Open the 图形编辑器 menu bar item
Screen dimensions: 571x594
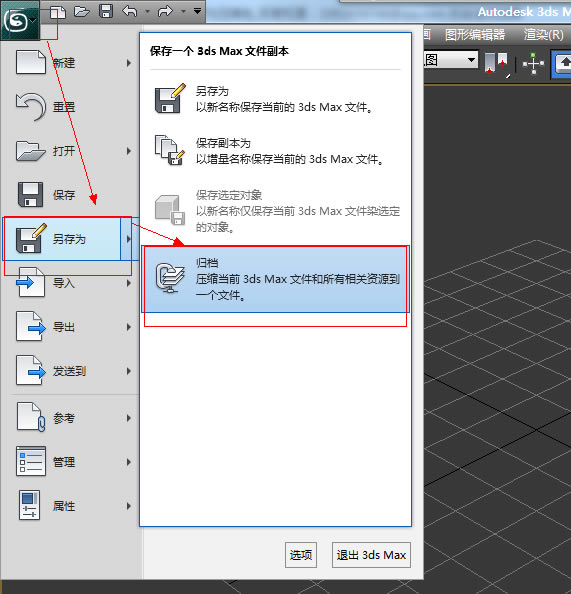click(475, 35)
